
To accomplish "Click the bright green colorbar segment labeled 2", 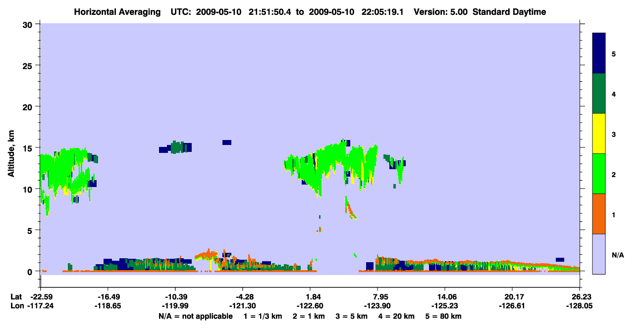I will [x=599, y=174].
